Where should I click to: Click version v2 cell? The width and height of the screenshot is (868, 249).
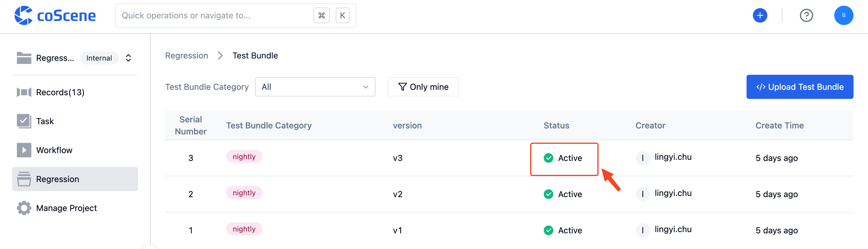tap(398, 194)
